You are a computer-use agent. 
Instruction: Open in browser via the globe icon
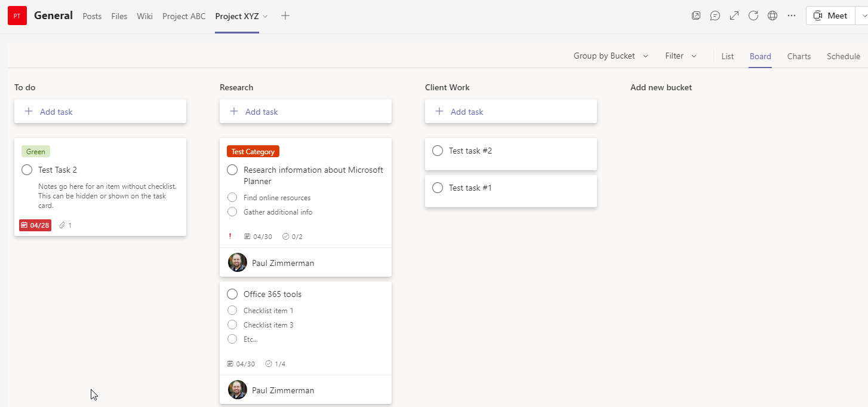pyautogui.click(x=772, y=16)
